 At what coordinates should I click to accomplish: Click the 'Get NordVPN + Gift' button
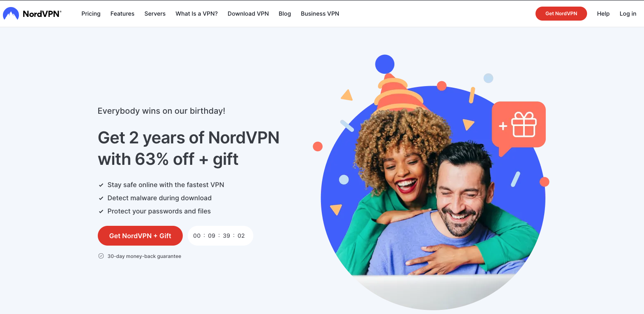coord(140,236)
